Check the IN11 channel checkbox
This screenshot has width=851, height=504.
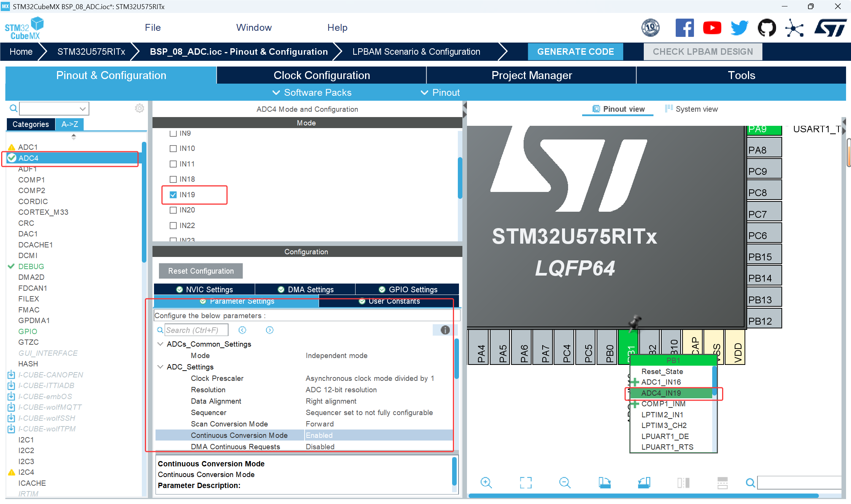pos(173,164)
